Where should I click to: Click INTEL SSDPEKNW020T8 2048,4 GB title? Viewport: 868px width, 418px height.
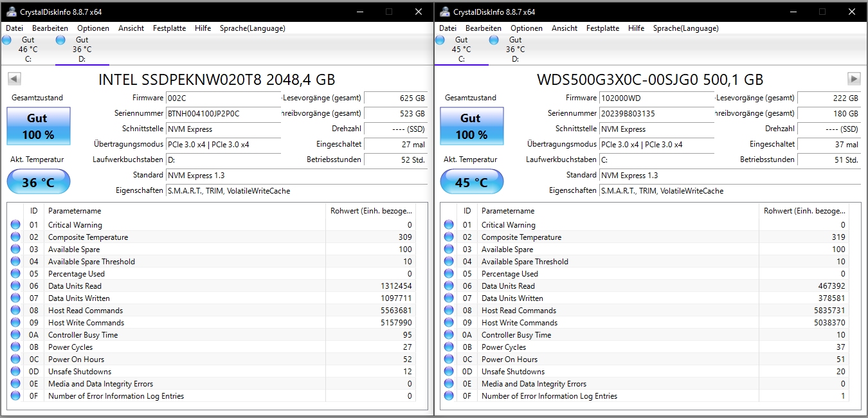(217, 80)
